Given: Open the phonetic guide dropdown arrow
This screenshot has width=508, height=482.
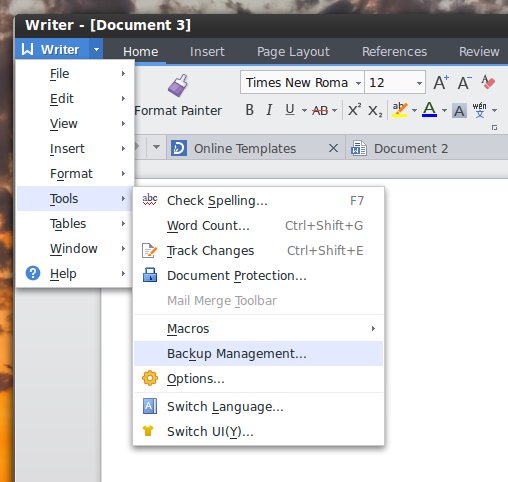Looking at the screenshot, I should tap(495, 110).
